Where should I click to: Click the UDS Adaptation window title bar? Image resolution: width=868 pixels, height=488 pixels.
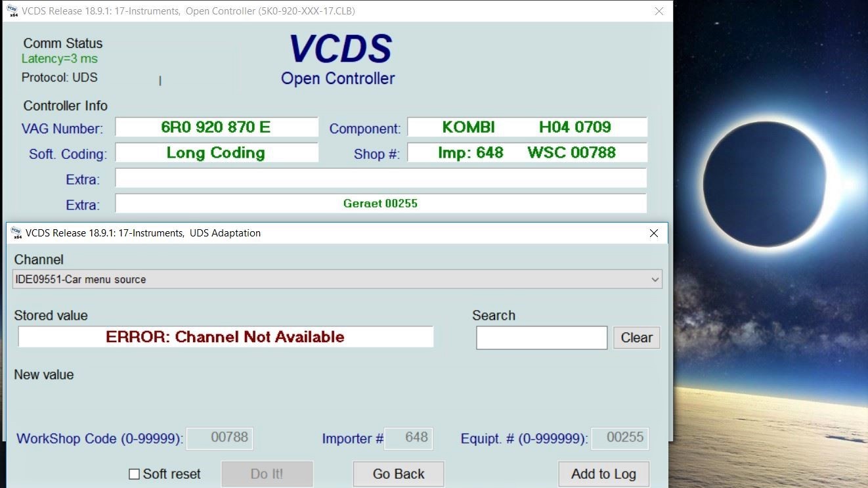(x=337, y=233)
